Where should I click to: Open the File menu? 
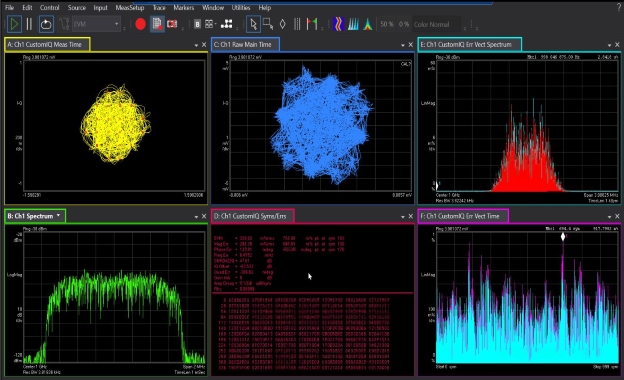pos(9,8)
